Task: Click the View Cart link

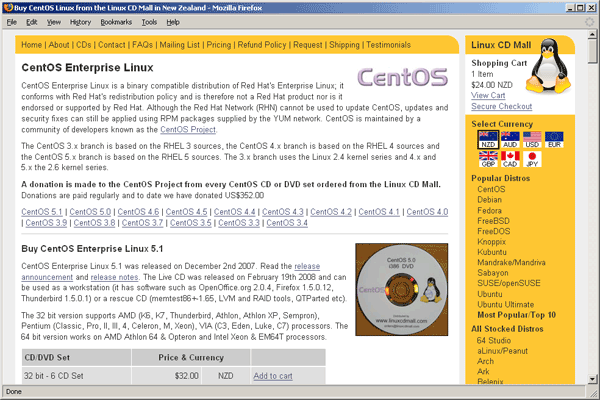Action: click(488, 95)
